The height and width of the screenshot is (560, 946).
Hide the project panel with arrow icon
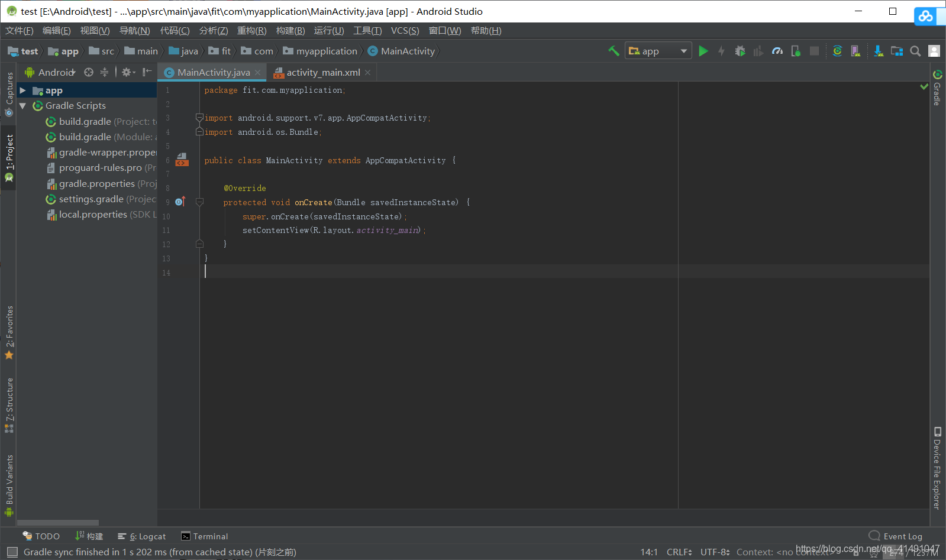pos(147,72)
